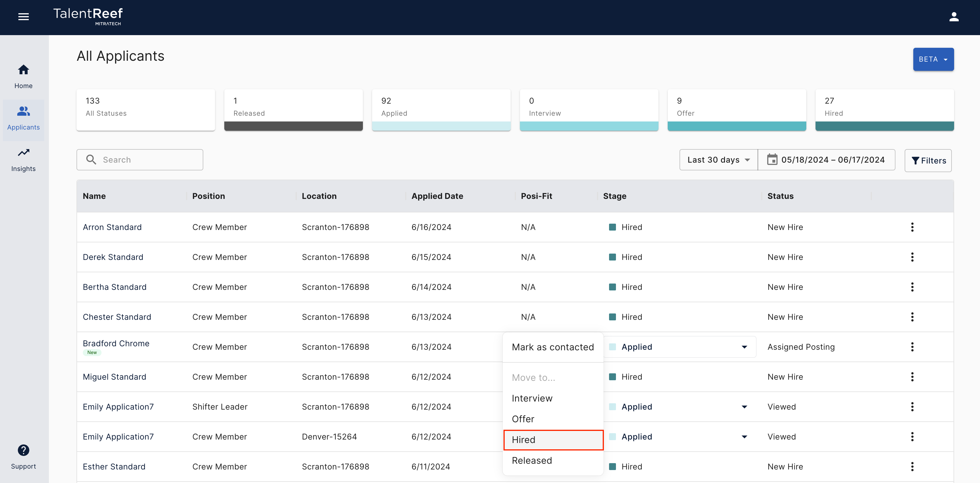Image resolution: width=980 pixels, height=483 pixels.
Task: Open more options for Bradford Chrome
Action: pyautogui.click(x=912, y=347)
